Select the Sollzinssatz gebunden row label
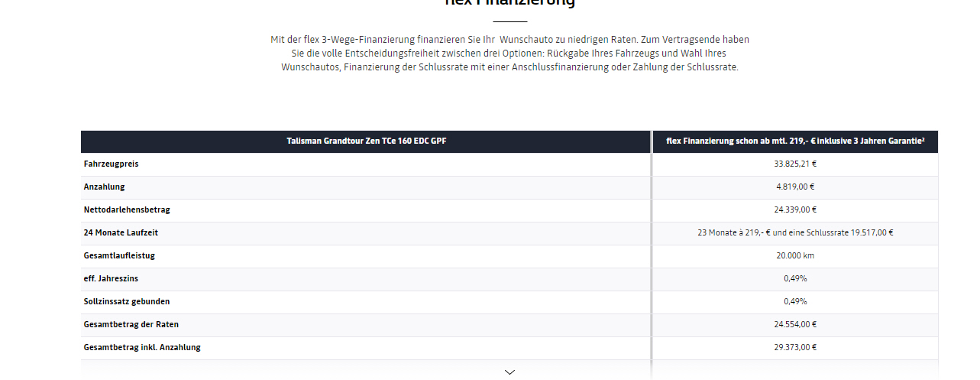 127,301
